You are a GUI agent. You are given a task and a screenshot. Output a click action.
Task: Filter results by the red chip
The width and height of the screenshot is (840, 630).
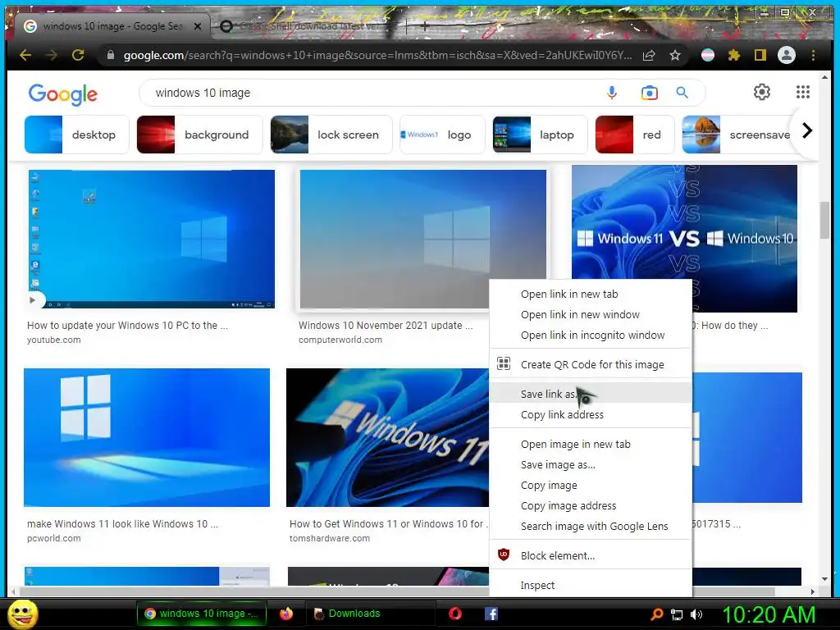pyautogui.click(x=635, y=135)
